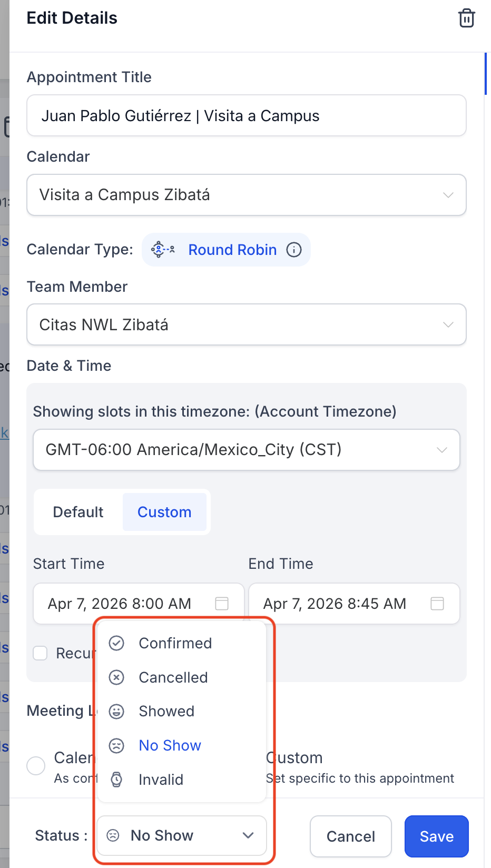Click the Invalid watch icon
Viewport: 491px width, 868px height.
coord(116,780)
